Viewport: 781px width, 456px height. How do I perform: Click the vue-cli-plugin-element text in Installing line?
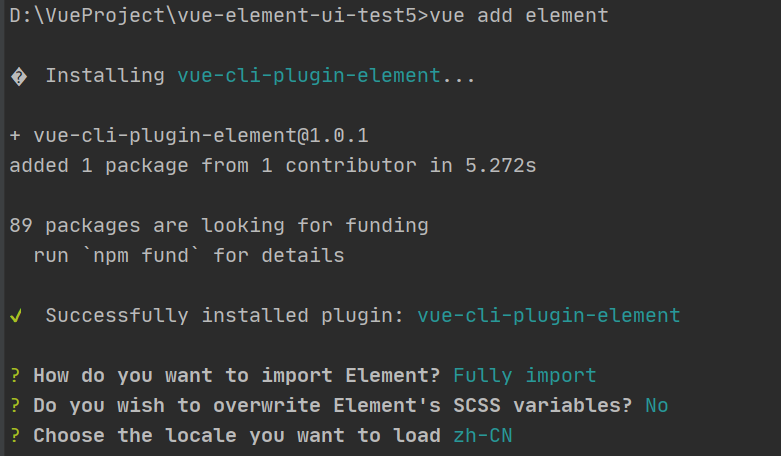tap(309, 76)
